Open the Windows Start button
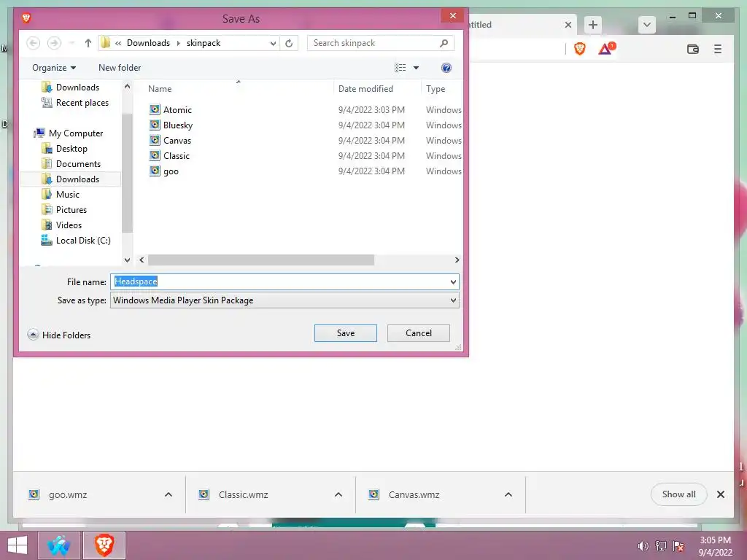This screenshot has width=747, height=560. coord(18,545)
